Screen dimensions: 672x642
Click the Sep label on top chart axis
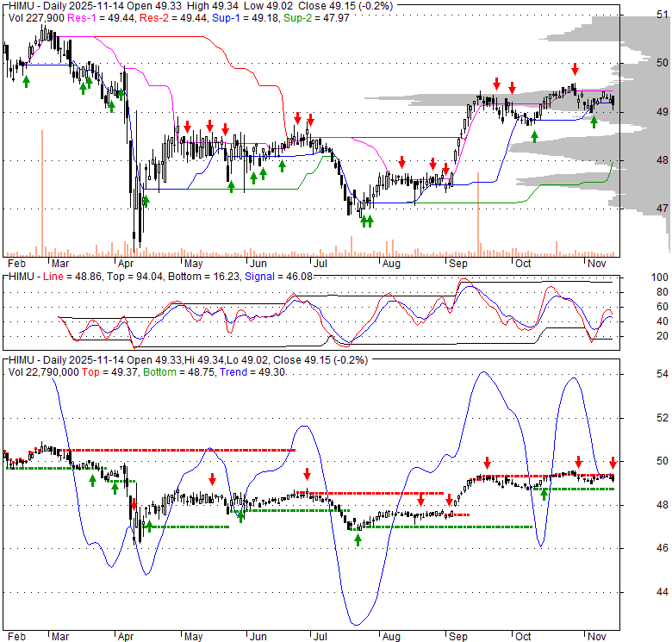457,264
